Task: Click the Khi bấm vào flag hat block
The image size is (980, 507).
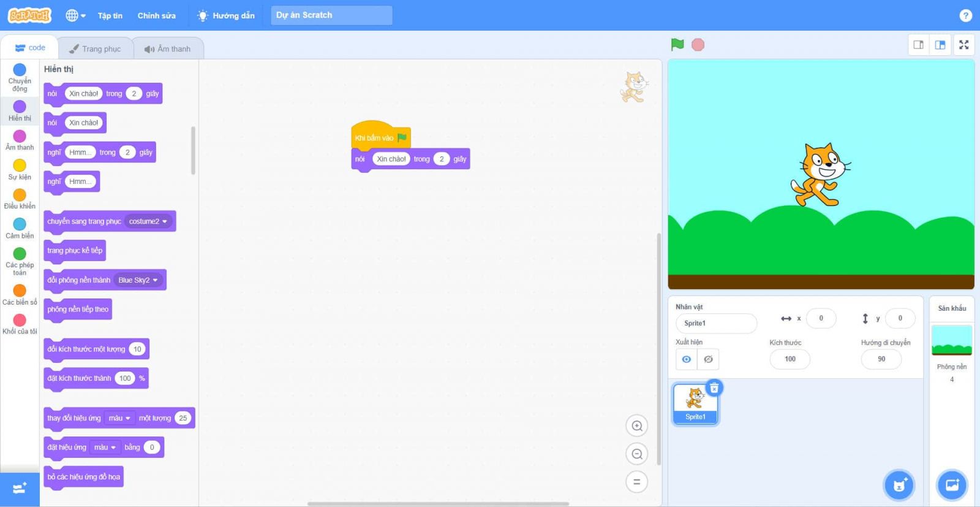Action: (380, 135)
